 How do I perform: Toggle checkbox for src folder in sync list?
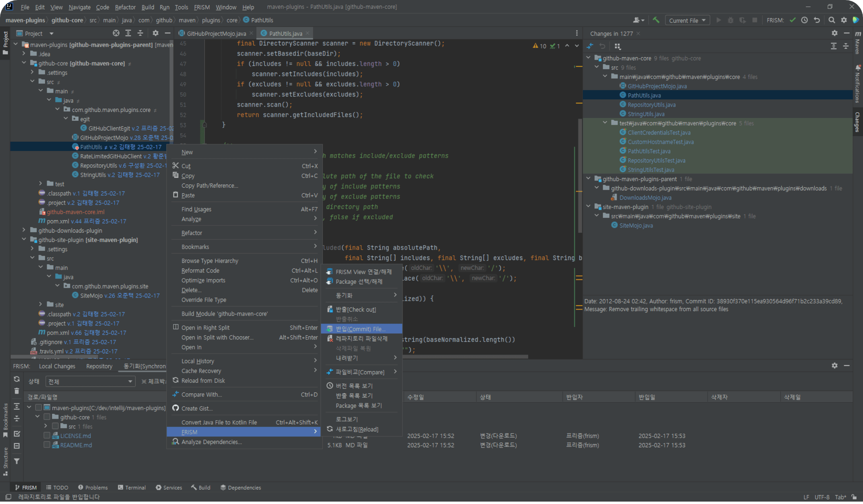tap(55, 426)
